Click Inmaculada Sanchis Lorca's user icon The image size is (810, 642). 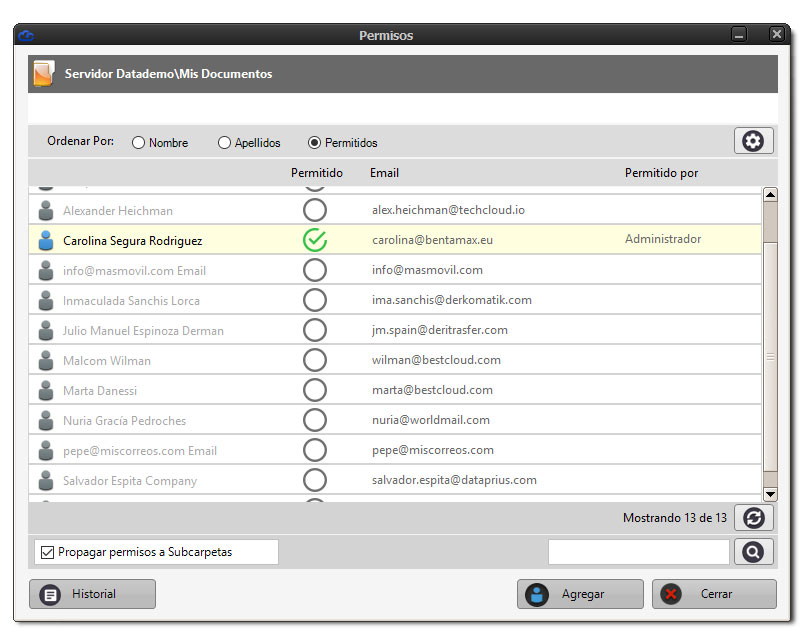46,300
